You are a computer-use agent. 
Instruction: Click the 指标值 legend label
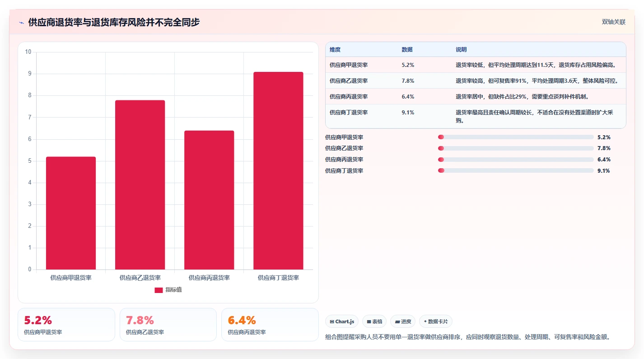pyautogui.click(x=173, y=290)
